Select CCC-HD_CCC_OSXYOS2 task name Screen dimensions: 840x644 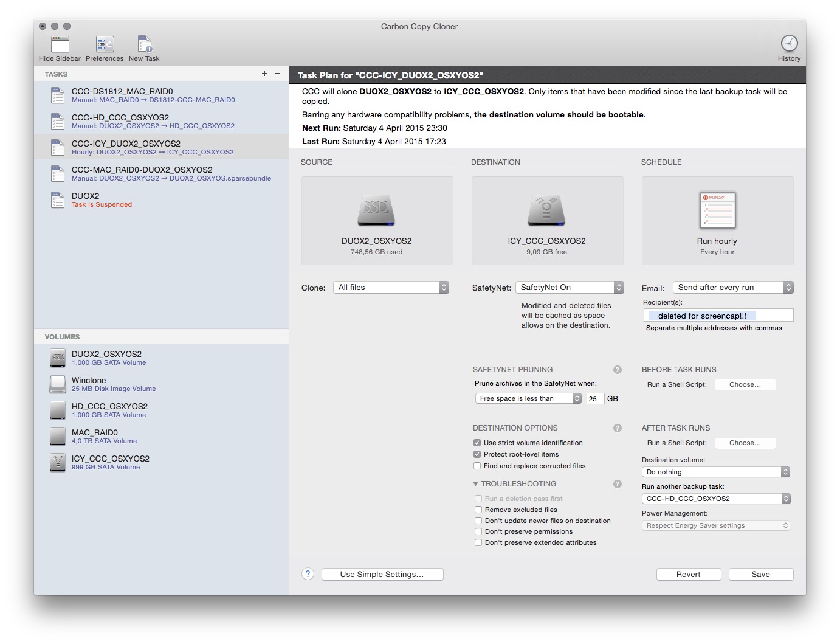point(120,117)
